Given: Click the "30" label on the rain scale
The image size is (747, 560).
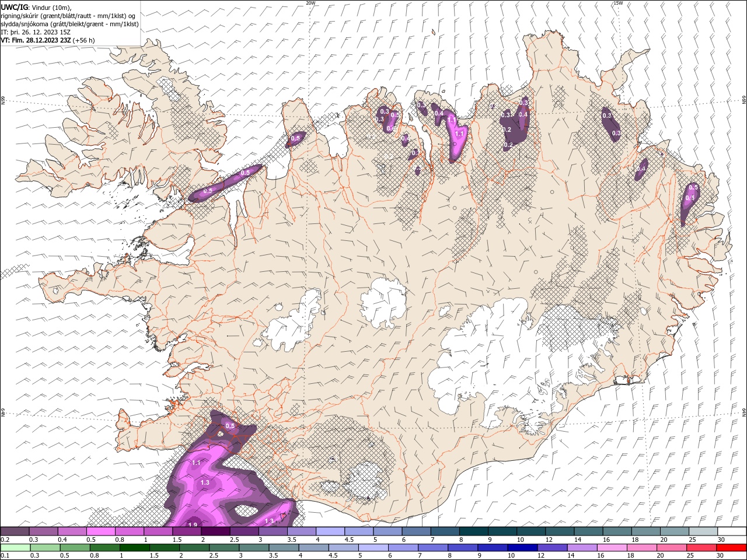Looking at the screenshot, I should coord(721,556).
